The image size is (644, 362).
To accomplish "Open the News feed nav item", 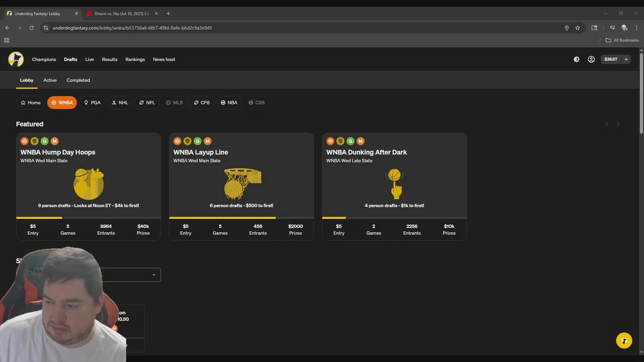I will tap(164, 59).
